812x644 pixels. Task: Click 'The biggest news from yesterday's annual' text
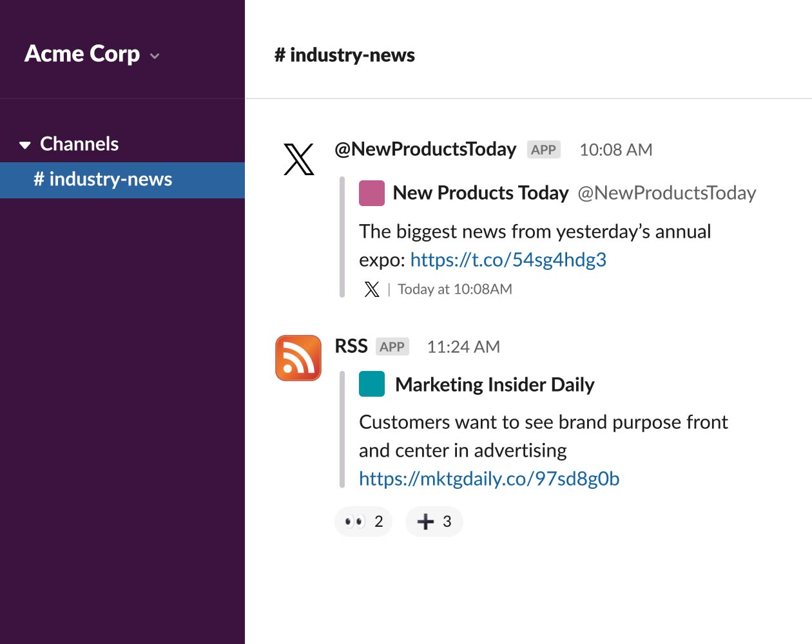(535, 231)
